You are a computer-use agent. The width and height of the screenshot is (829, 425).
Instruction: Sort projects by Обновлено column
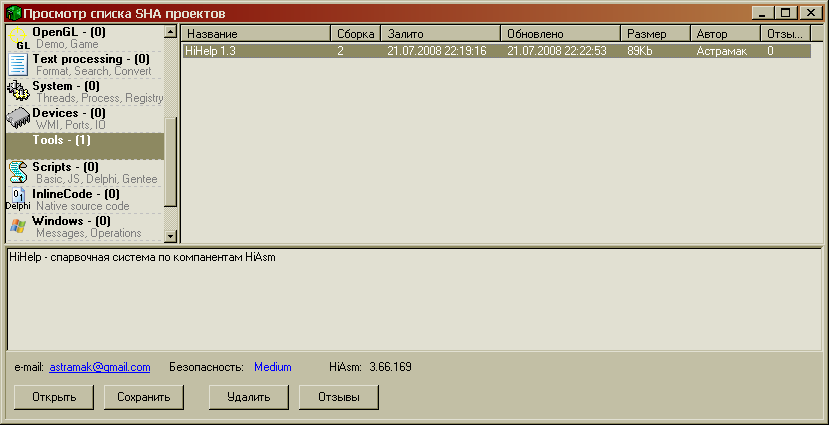tap(560, 34)
